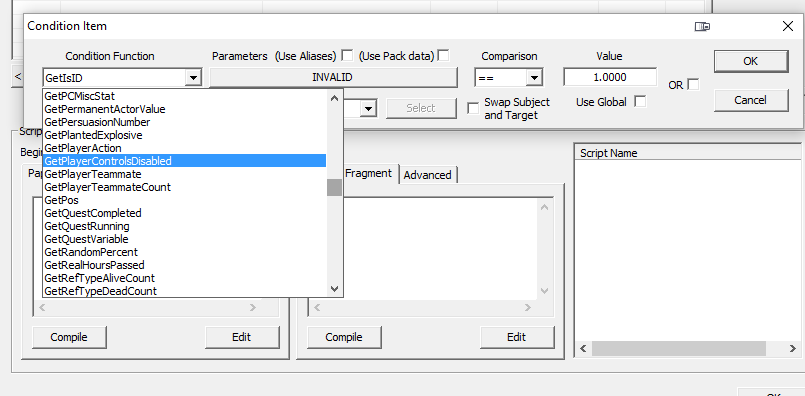Click the left script box right scroll arrow
805x396 pixels.
(x=253, y=308)
